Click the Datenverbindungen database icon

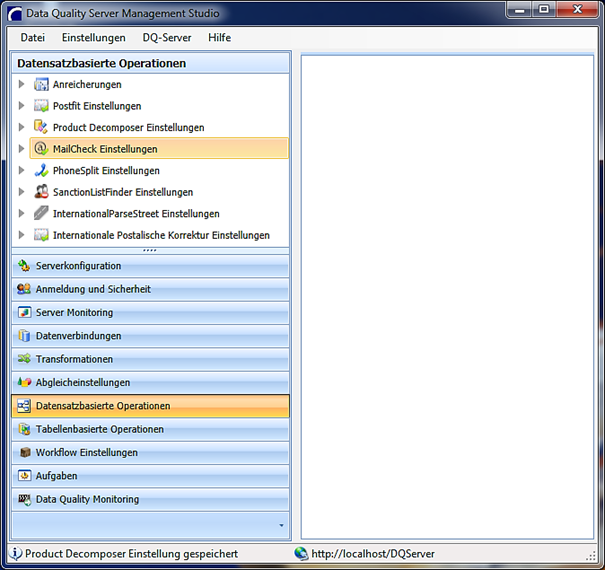tap(24, 335)
